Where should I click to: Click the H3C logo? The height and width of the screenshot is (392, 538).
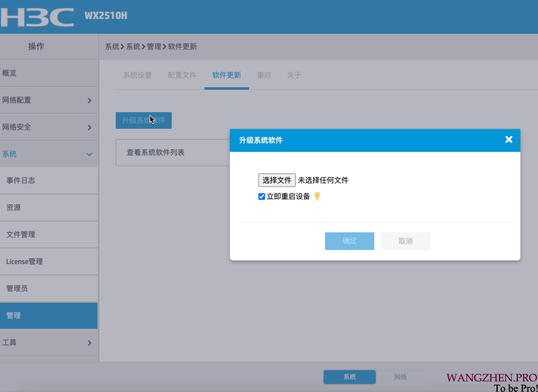(x=37, y=16)
